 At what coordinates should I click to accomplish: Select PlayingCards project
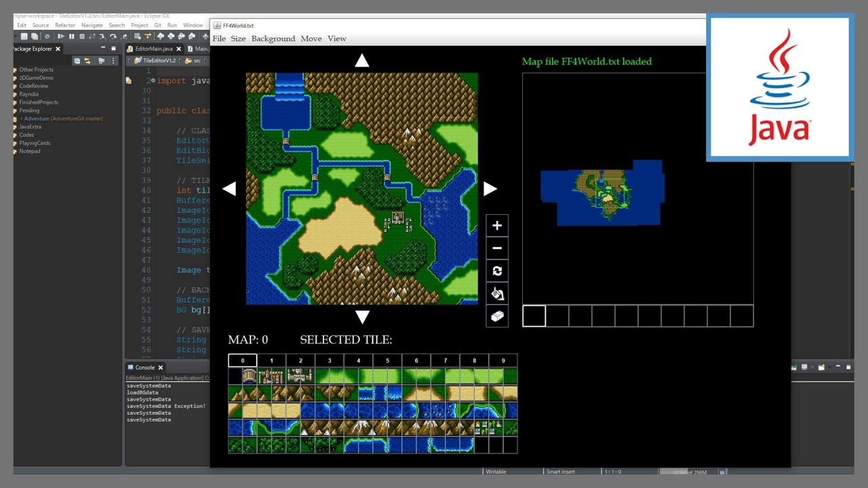click(35, 143)
